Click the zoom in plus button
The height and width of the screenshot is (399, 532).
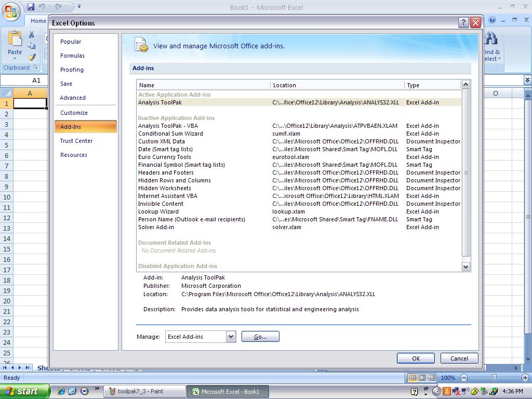click(525, 378)
